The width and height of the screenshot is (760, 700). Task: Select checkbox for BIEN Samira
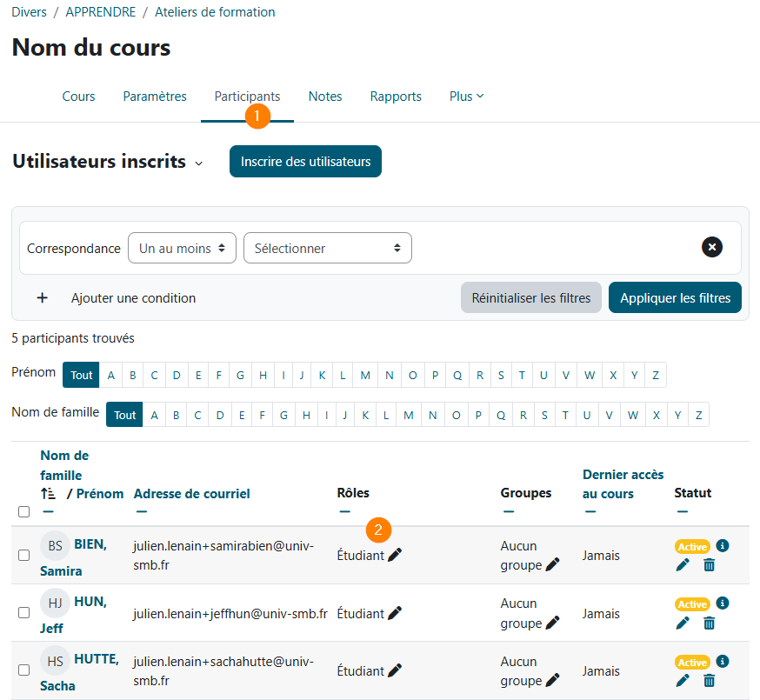[23, 555]
